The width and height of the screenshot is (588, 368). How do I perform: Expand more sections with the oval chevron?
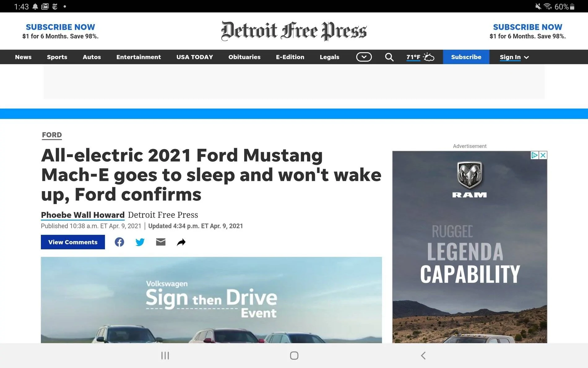pos(364,57)
